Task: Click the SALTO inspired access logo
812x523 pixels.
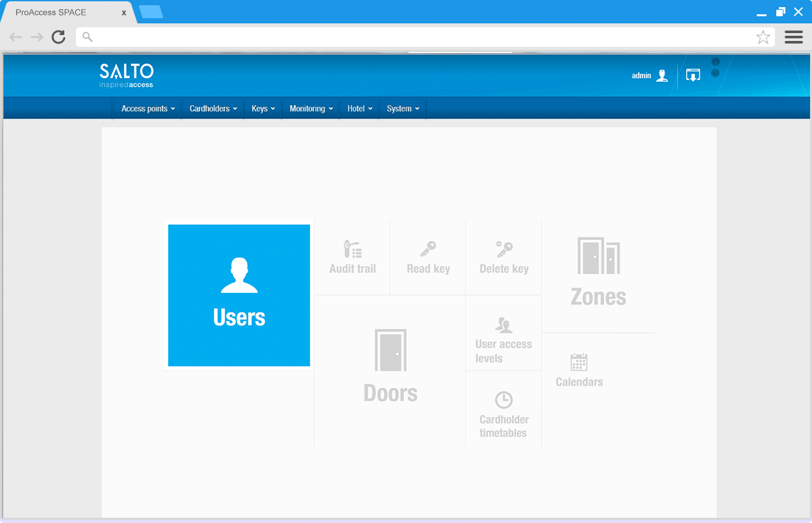Action: [127, 75]
